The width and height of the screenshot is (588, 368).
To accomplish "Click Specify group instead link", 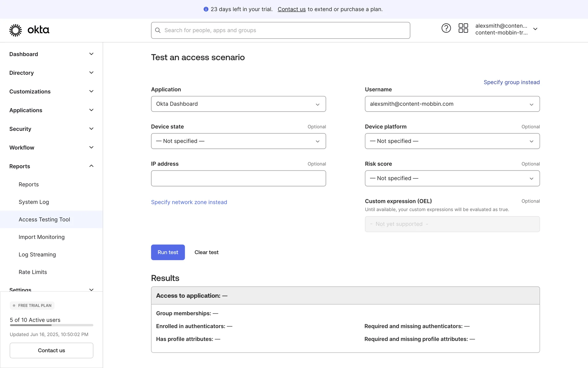I will point(511,82).
